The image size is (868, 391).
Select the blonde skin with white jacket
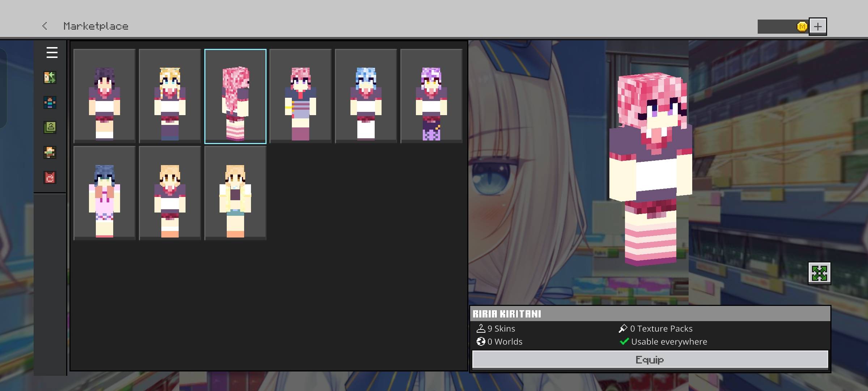pyautogui.click(x=235, y=193)
